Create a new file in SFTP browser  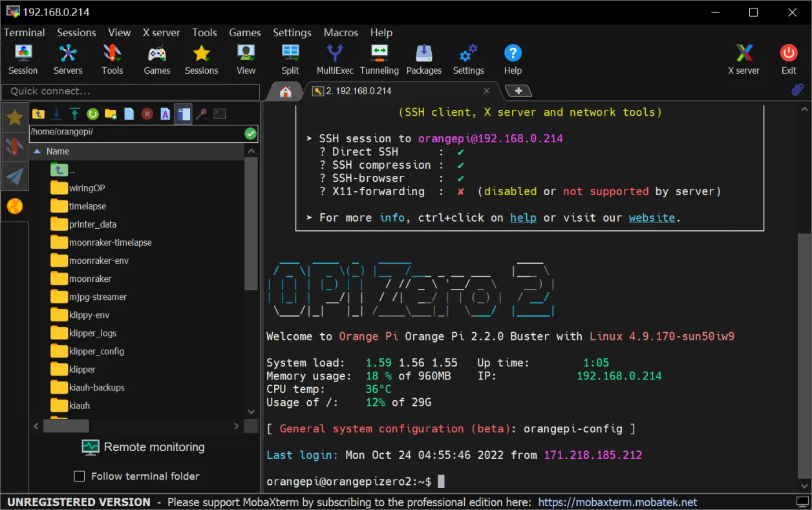(129, 114)
